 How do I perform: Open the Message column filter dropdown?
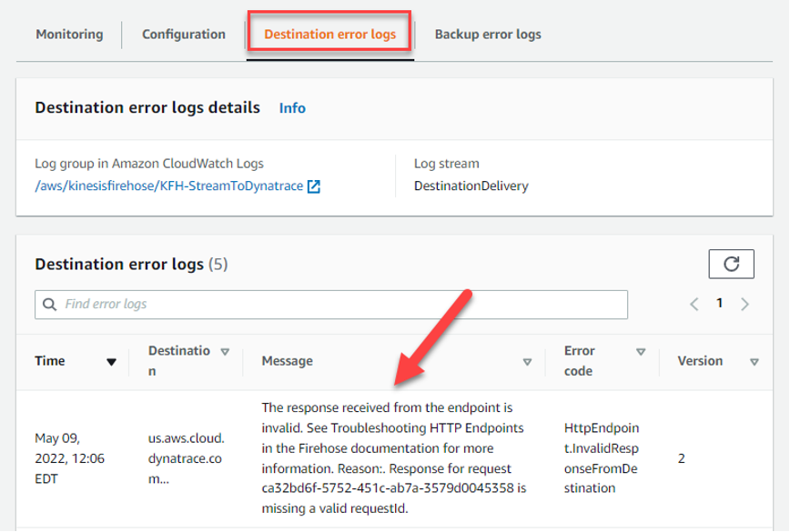(x=528, y=362)
